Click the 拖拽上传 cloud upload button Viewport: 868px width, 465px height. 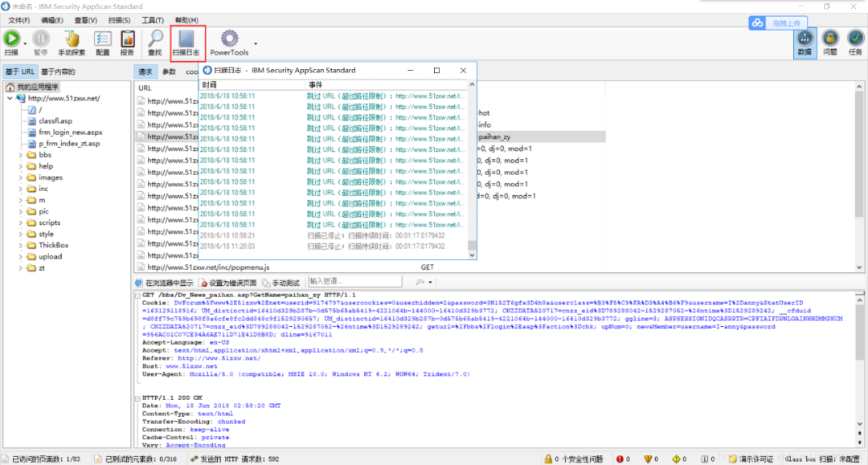[778, 22]
